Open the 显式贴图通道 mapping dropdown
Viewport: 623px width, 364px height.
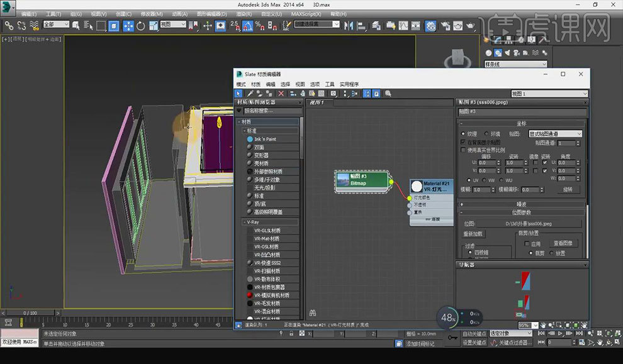[x=555, y=134]
